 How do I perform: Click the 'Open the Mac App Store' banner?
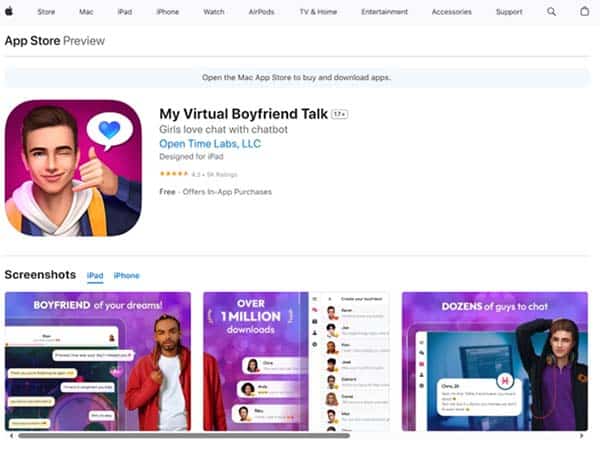[x=297, y=78]
